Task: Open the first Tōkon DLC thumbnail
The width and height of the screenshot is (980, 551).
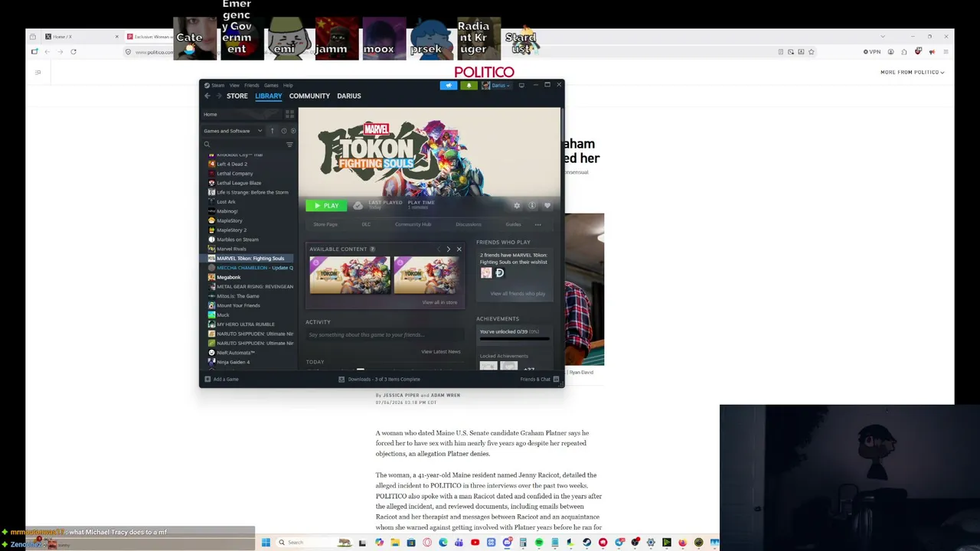Action: click(x=350, y=275)
